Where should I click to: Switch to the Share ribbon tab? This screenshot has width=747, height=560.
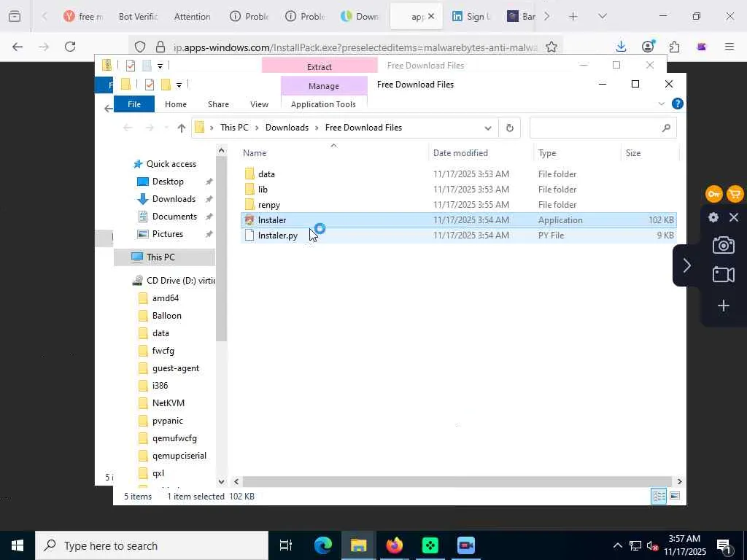[x=218, y=104]
